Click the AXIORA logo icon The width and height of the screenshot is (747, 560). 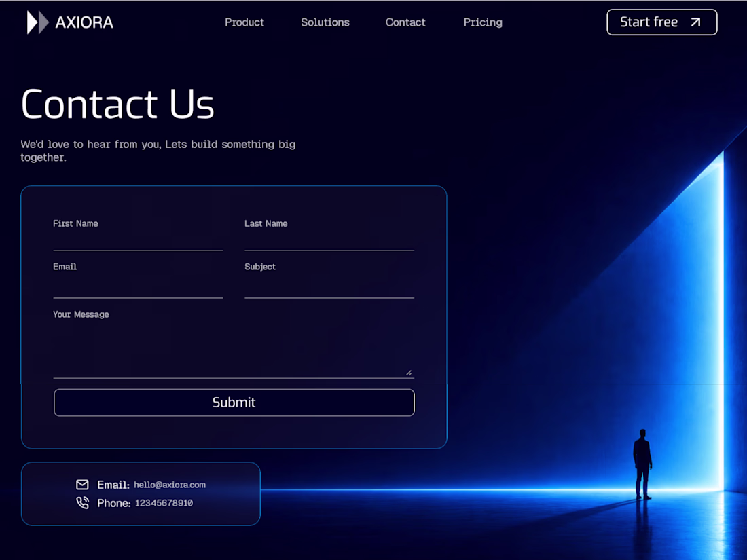click(37, 22)
